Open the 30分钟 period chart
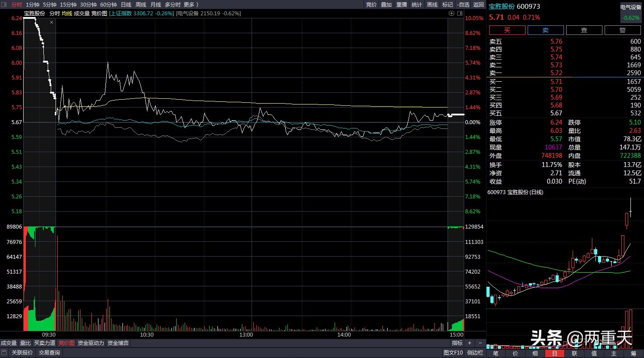 (88, 4)
